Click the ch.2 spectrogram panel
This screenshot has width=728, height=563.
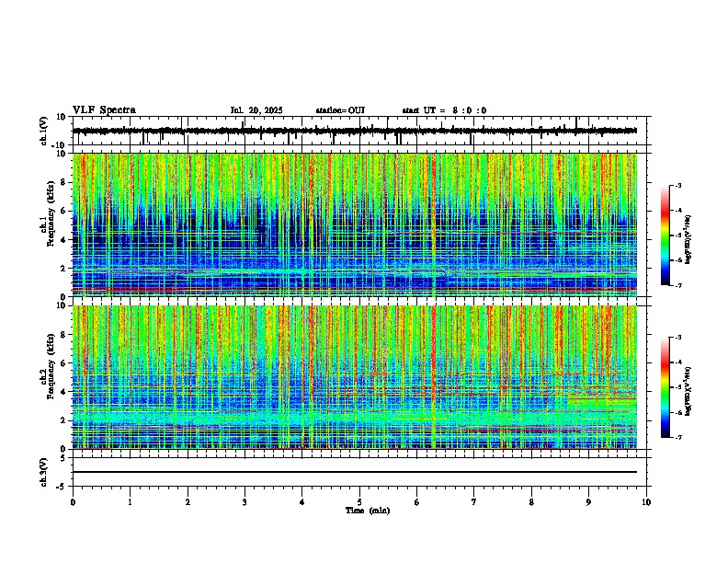pos(355,377)
